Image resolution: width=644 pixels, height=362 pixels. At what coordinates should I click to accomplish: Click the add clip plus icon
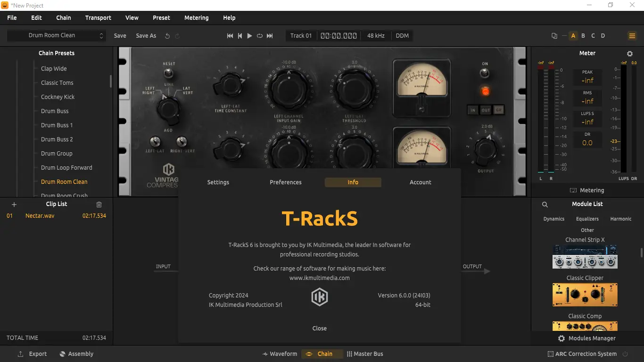point(14,204)
